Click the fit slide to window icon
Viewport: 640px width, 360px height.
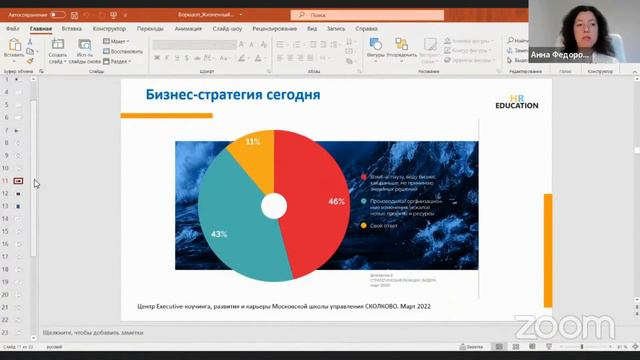pos(635,347)
